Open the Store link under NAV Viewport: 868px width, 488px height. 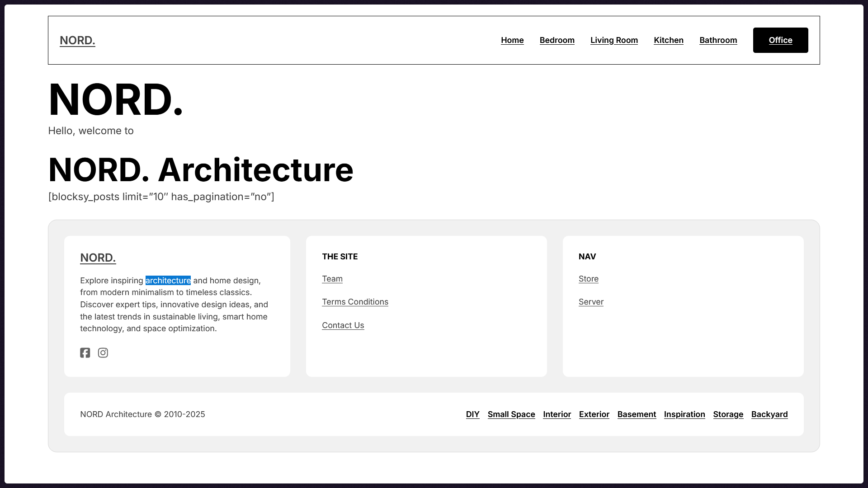pyautogui.click(x=588, y=279)
